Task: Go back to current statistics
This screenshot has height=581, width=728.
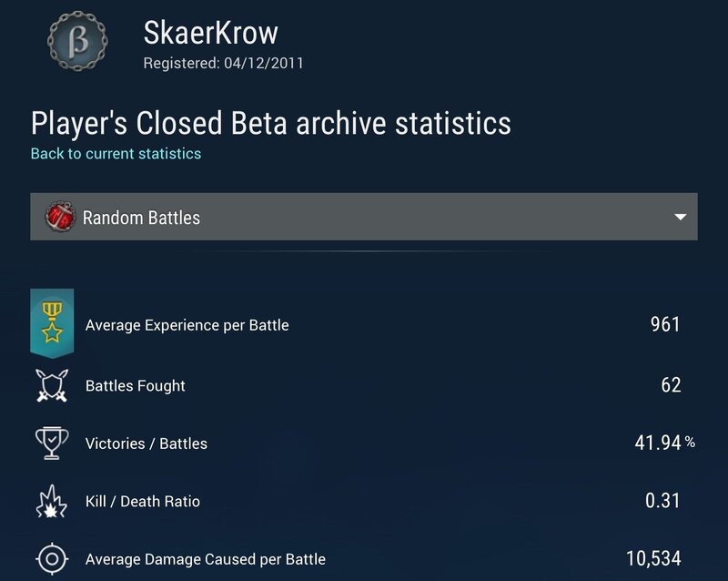Action: [116, 154]
